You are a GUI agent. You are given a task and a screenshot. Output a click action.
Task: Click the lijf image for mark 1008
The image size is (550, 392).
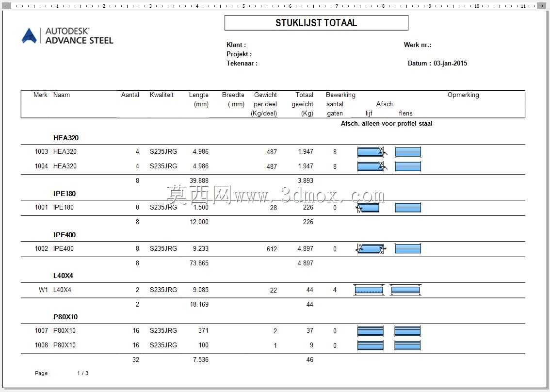click(x=370, y=346)
